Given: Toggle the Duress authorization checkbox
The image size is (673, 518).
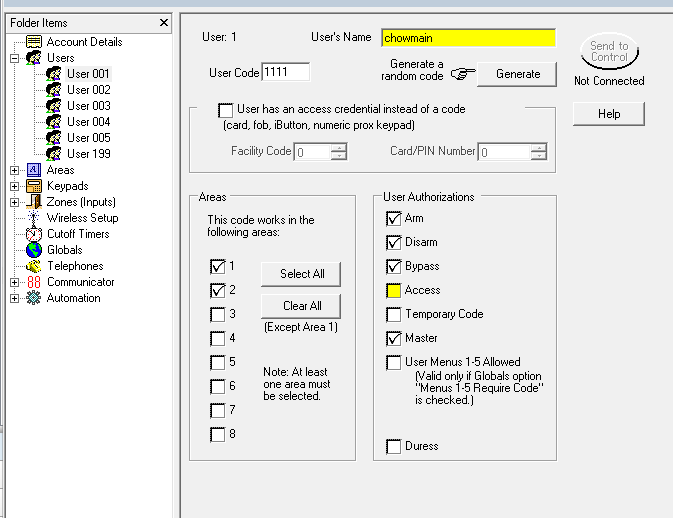Looking at the screenshot, I should (394, 446).
